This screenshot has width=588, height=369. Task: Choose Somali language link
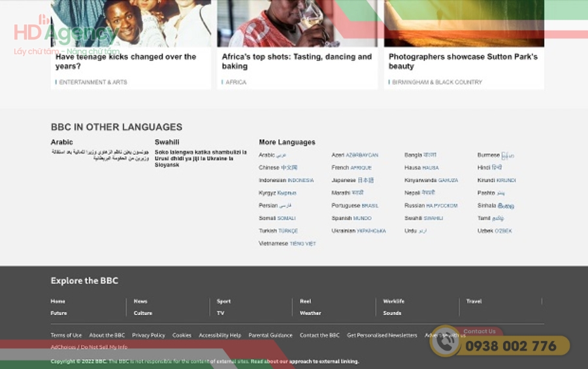point(277,218)
